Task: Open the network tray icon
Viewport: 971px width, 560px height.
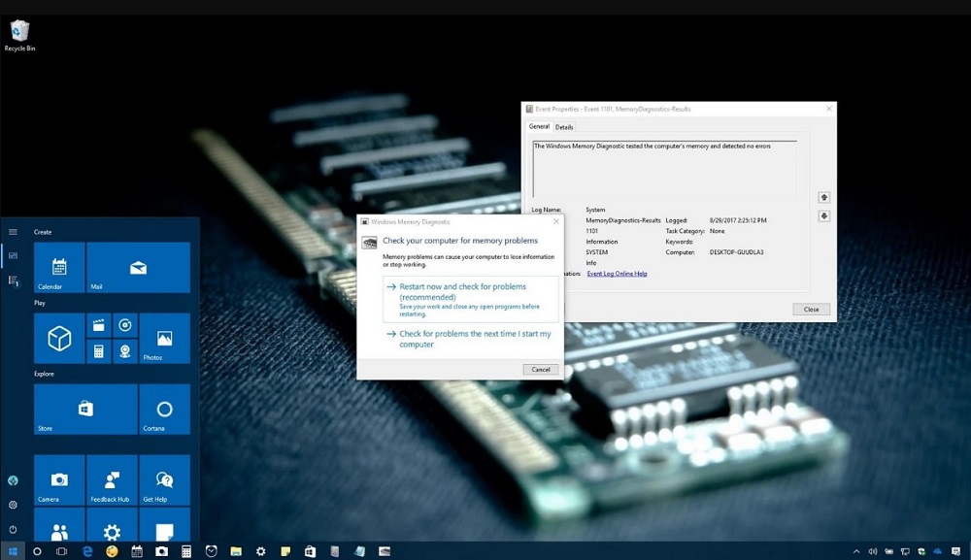Action: coord(905,551)
